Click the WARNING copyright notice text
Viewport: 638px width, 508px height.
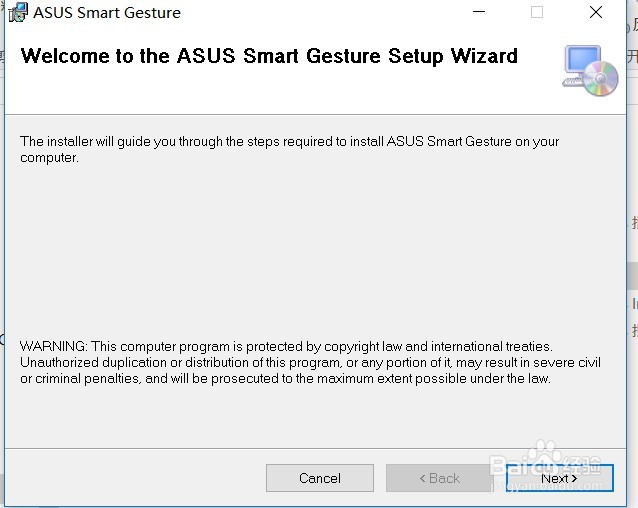(310, 362)
